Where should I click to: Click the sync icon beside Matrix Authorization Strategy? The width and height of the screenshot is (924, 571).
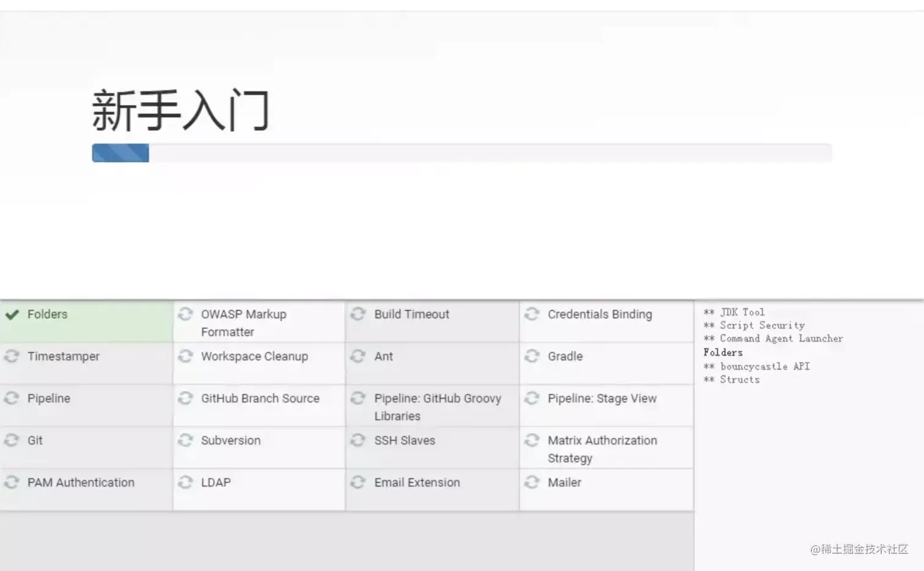click(532, 441)
